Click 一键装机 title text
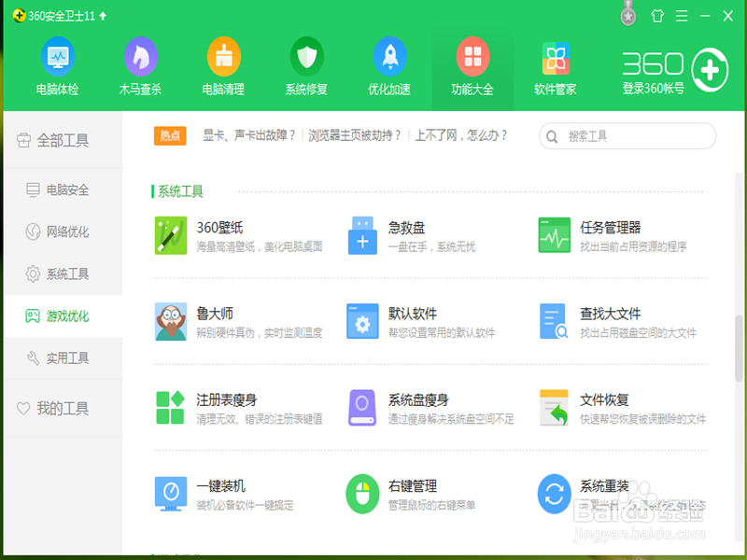The image size is (747, 560). [x=221, y=485]
